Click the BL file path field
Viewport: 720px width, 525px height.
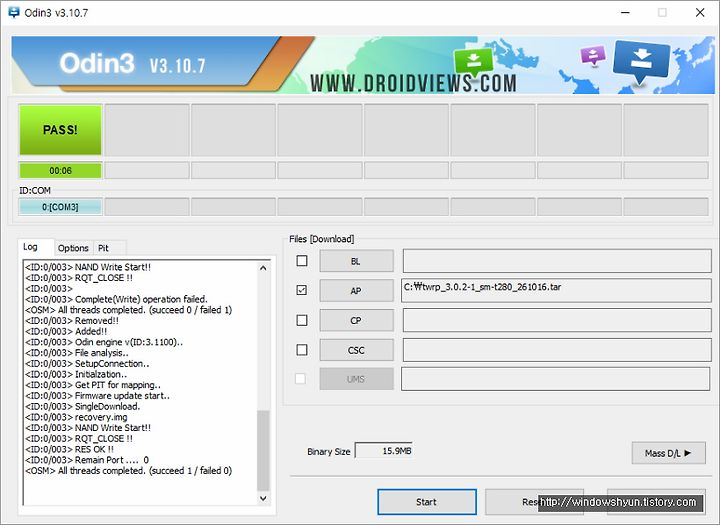tap(557, 261)
